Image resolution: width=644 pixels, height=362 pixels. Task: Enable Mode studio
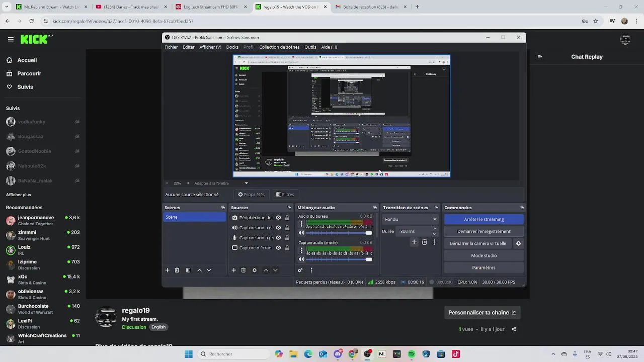[484, 255]
